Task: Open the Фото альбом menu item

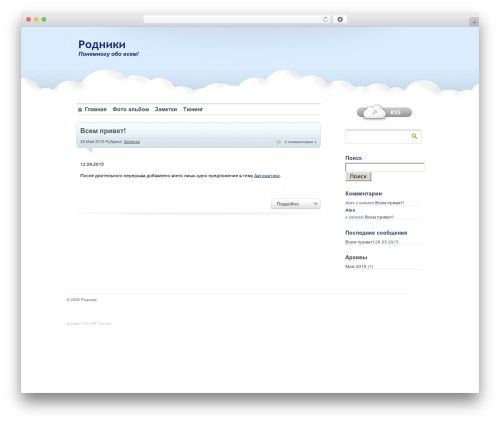Action: [131, 109]
